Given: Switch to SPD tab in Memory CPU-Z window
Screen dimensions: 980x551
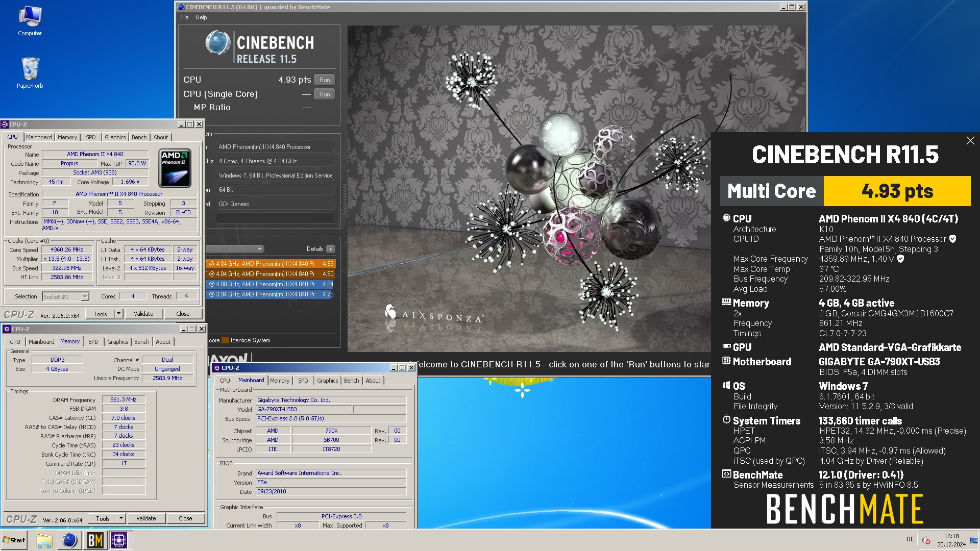Looking at the screenshot, I should tap(93, 342).
